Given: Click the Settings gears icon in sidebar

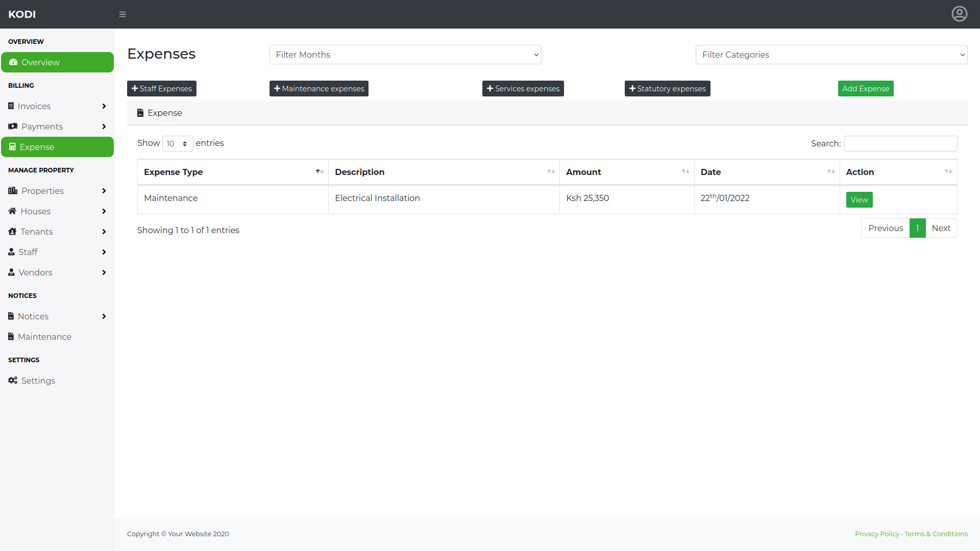Looking at the screenshot, I should [13, 381].
